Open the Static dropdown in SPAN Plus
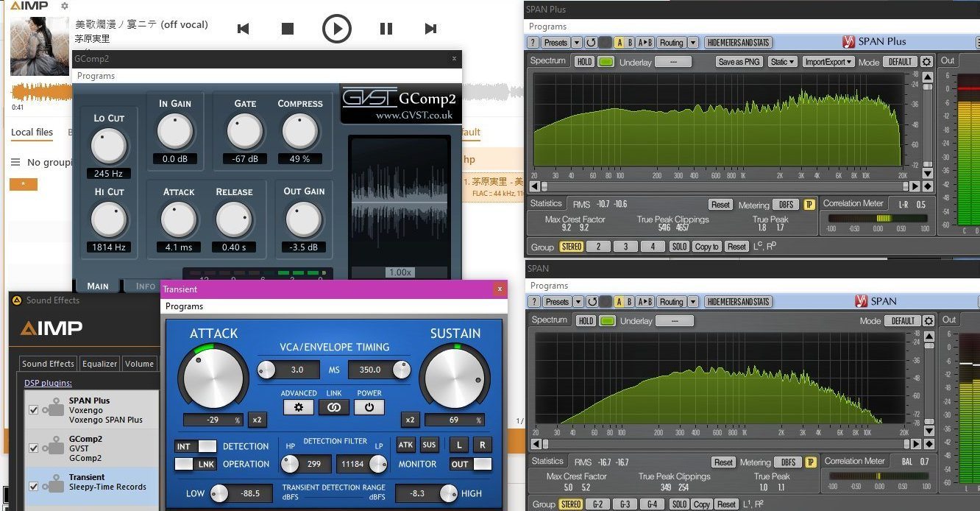The width and height of the screenshot is (980, 511). [782, 62]
